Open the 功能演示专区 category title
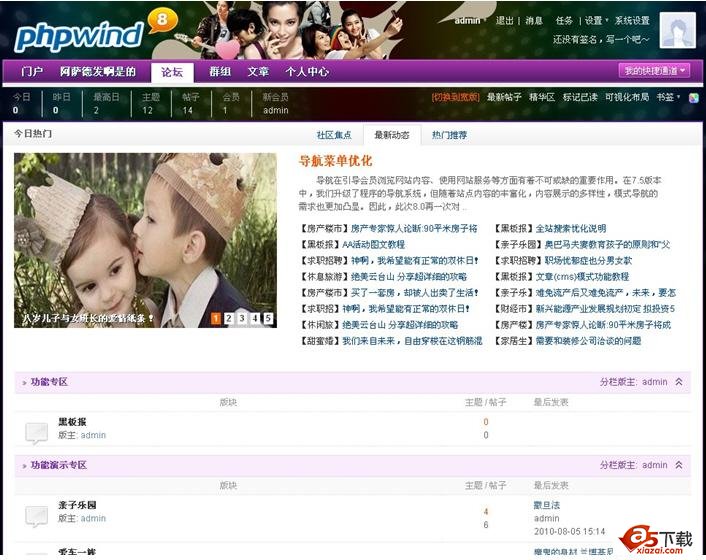The height and width of the screenshot is (560, 706). (x=59, y=465)
